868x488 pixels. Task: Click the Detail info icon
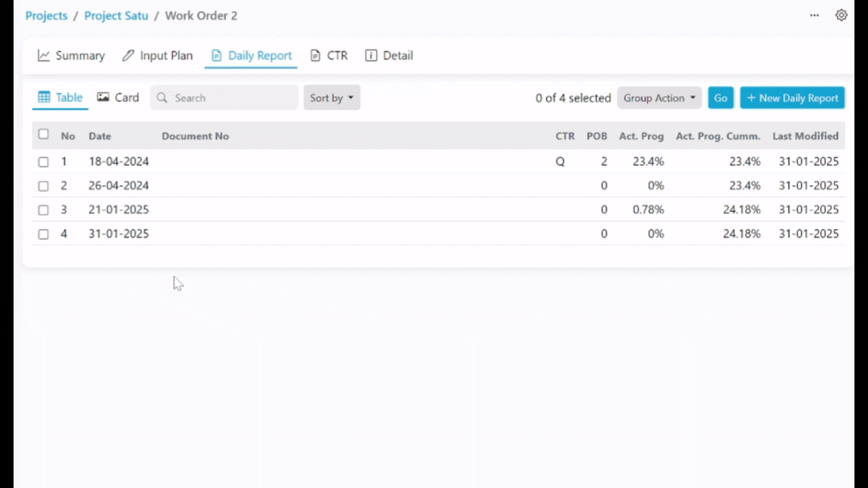coord(371,56)
